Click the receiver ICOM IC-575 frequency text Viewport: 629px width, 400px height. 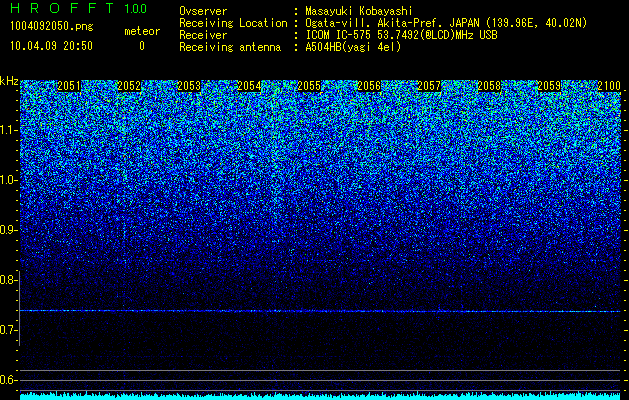point(401,35)
